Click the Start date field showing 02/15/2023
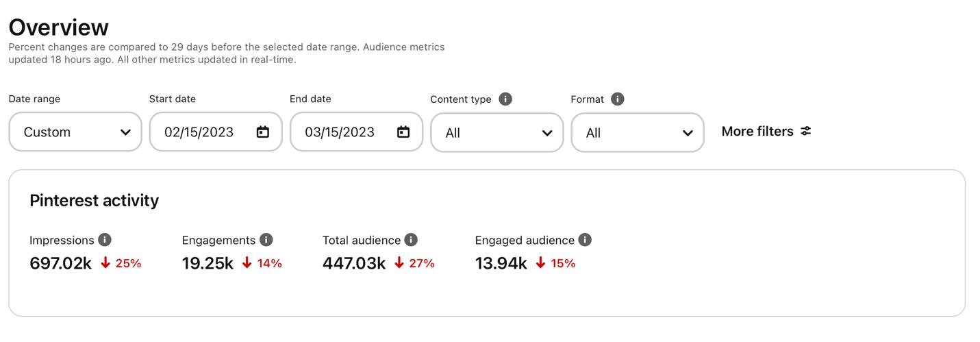The image size is (980, 342). 199,132
